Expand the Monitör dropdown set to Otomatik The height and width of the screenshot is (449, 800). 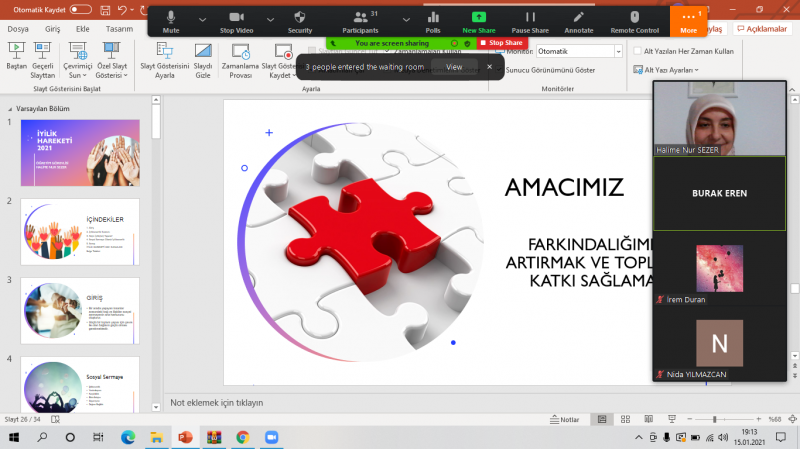coord(617,50)
